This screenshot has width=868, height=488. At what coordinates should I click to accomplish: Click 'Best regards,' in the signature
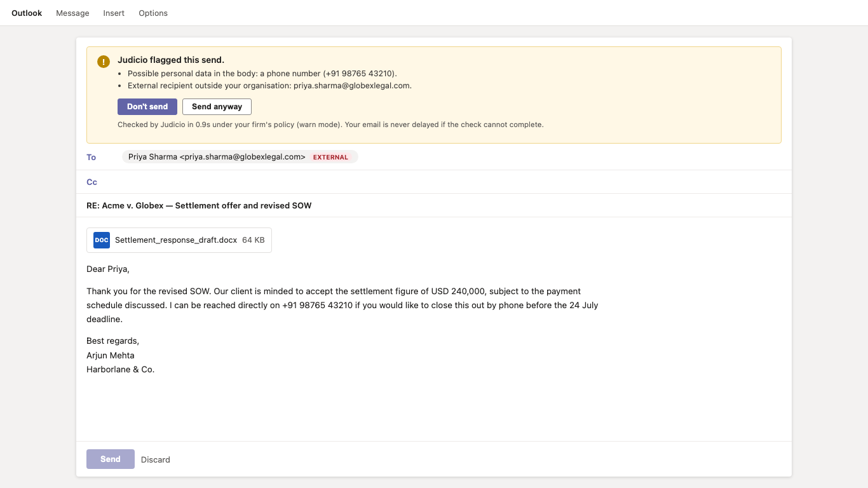point(112,341)
